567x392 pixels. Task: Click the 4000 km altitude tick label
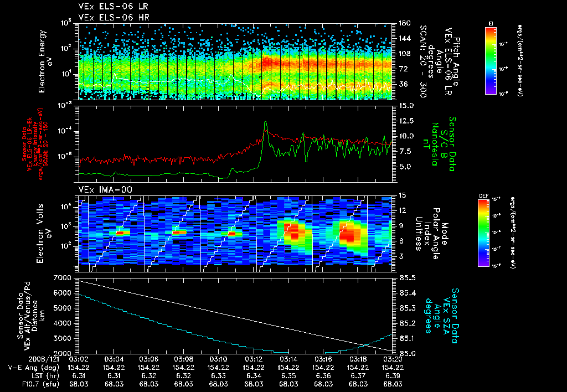(x=63, y=323)
